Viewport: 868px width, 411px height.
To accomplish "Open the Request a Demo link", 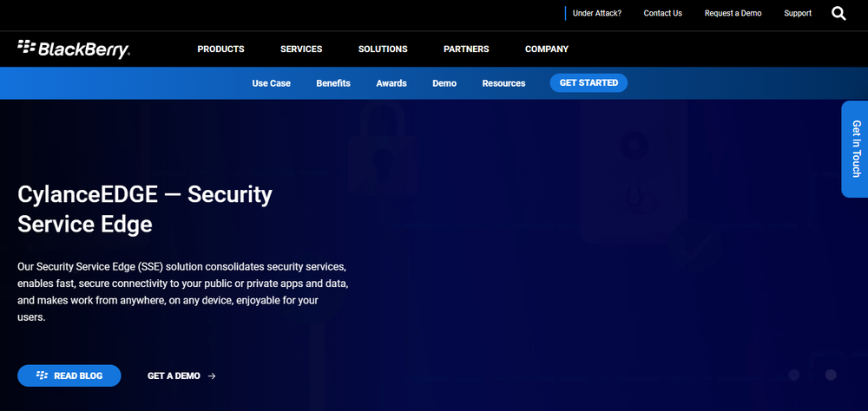I will pyautogui.click(x=733, y=13).
